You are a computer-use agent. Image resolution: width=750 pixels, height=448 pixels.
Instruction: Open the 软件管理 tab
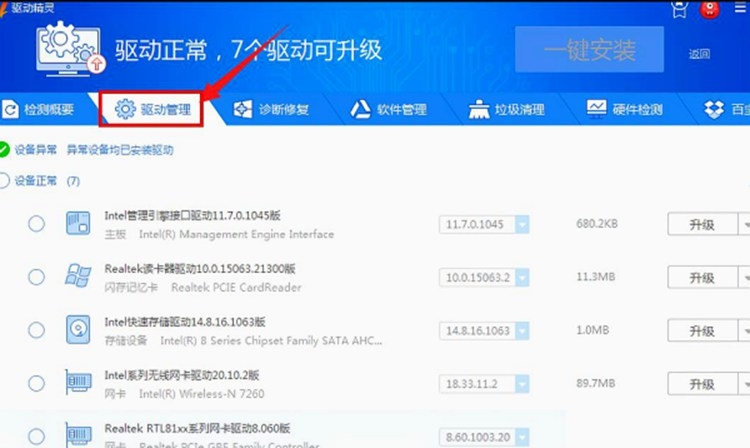388,109
